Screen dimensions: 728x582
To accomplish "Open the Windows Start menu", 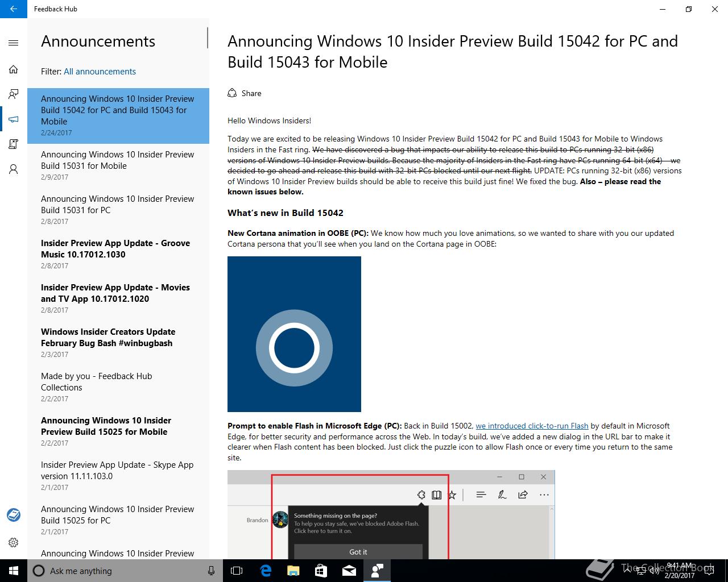I will tap(14, 571).
